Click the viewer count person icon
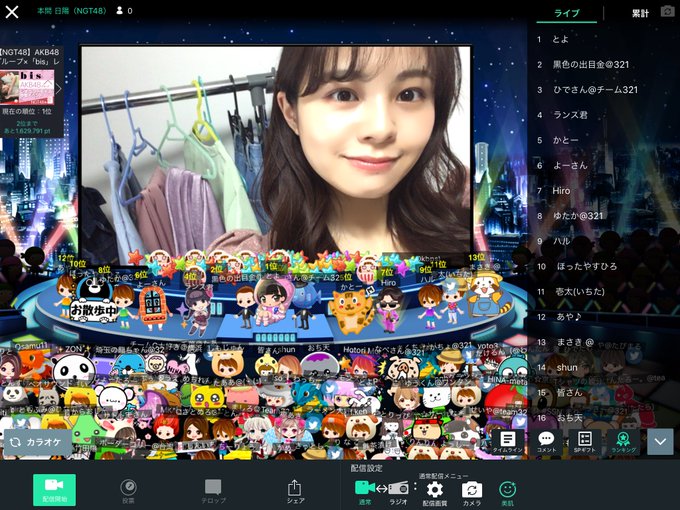 point(119,10)
